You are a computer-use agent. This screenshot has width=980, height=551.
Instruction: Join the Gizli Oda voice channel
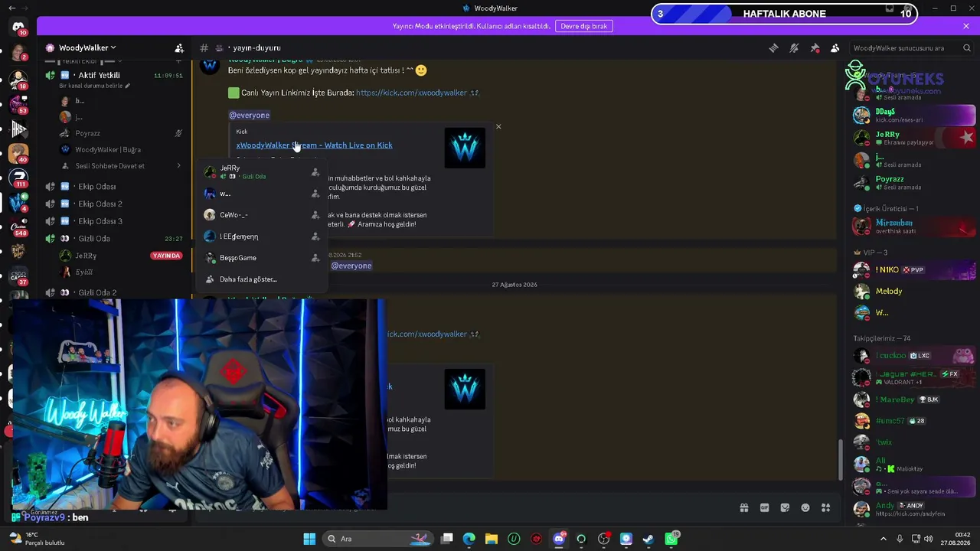tap(94, 239)
